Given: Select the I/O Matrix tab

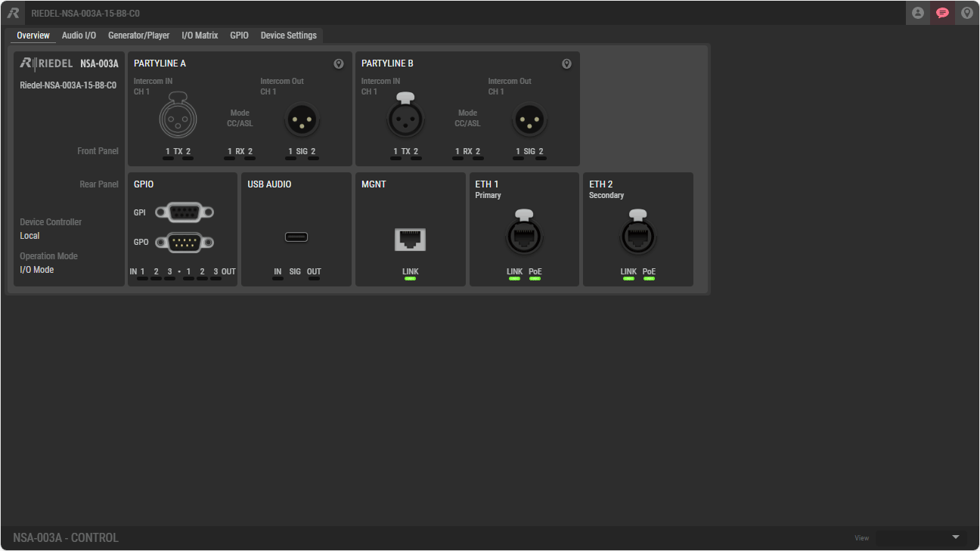Looking at the screenshot, I should [x=200, y=36].
